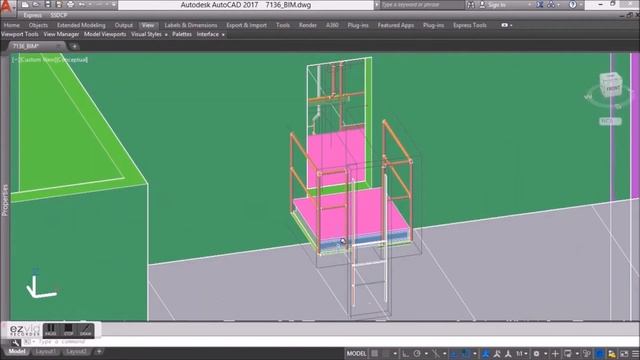Switch to the Featured Apps ribbon tab

(396, 25)
